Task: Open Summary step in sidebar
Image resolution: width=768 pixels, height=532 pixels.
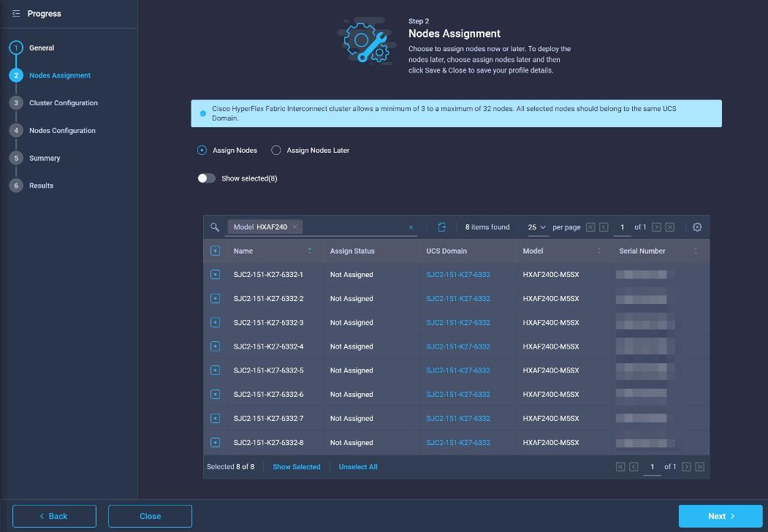Action: pyautogui.click(x=45, y=159)
